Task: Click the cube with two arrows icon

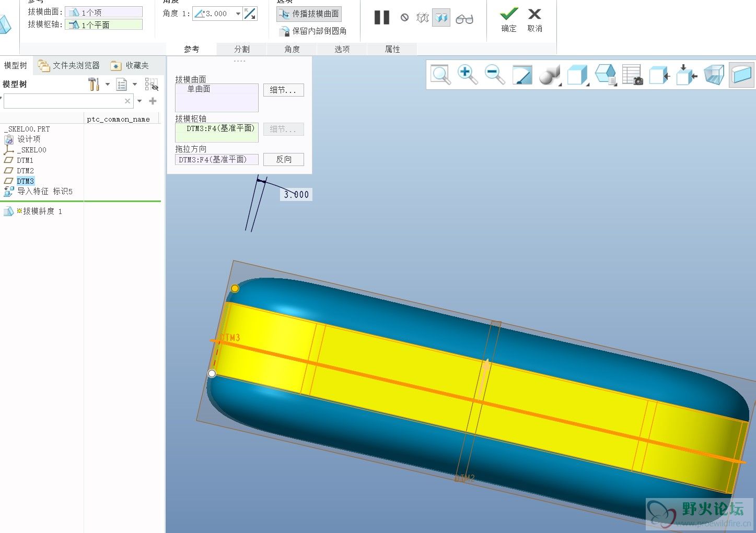Action: (x=687, y=75)
